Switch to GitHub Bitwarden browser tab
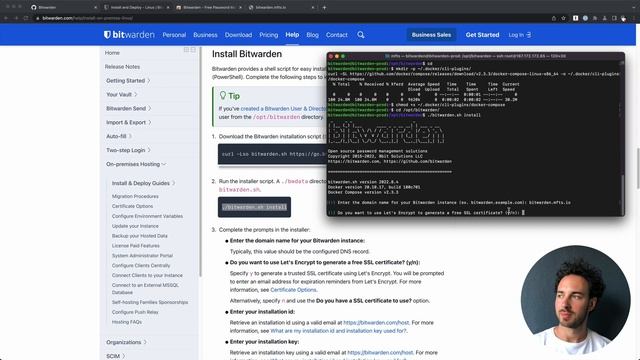640x360 pixels. (63, 7)
